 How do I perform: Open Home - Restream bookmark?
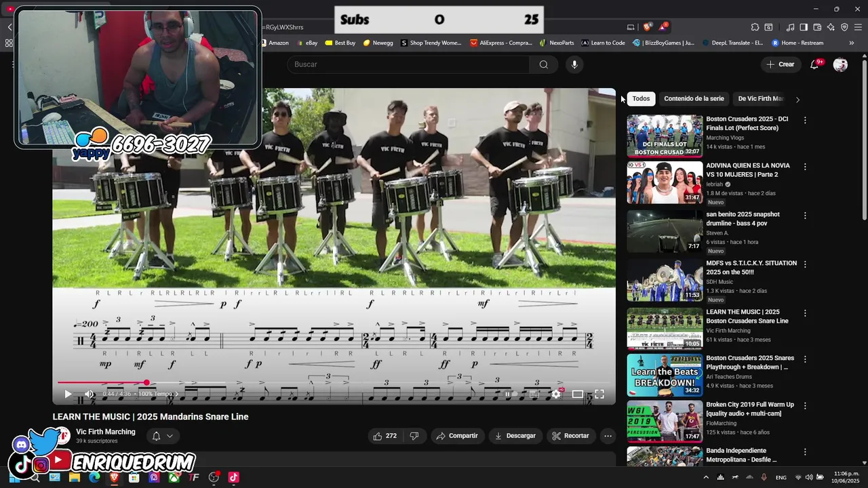(797, 43)
